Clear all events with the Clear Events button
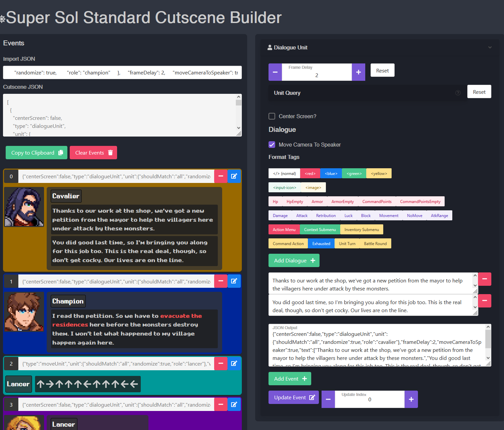 coord(93,153)
